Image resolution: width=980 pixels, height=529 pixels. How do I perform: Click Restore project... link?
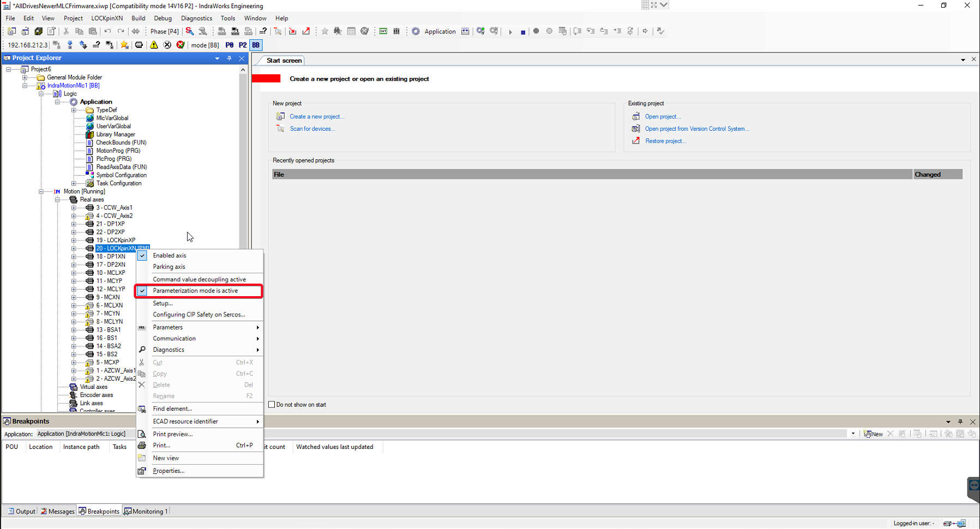666,141
